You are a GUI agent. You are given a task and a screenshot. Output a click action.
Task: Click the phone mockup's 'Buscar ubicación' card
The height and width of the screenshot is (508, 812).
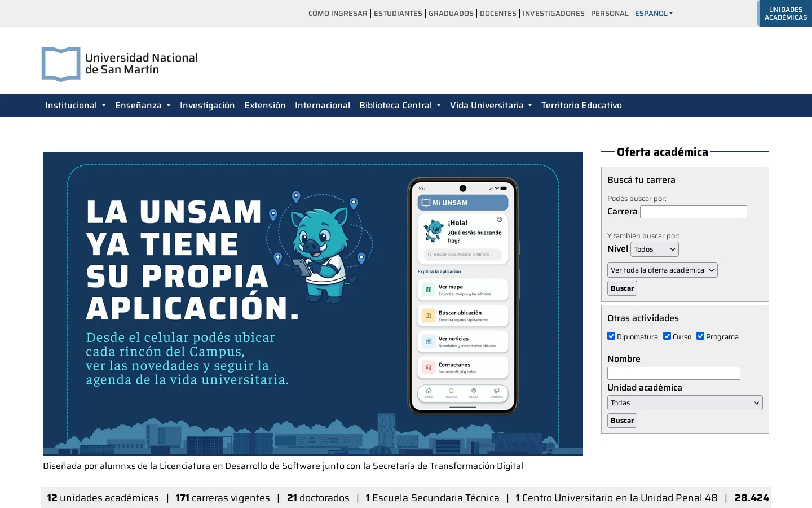point(463,316)
